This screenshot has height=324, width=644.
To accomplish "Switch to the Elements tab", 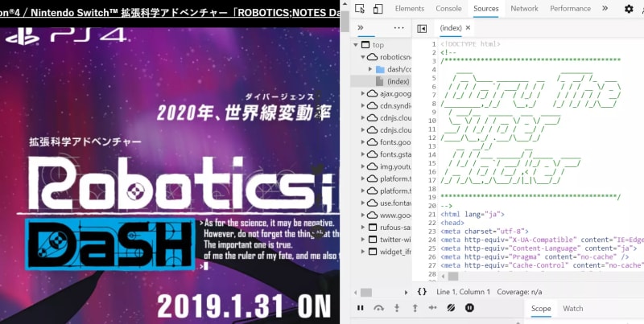I will (x=410, y=8).
